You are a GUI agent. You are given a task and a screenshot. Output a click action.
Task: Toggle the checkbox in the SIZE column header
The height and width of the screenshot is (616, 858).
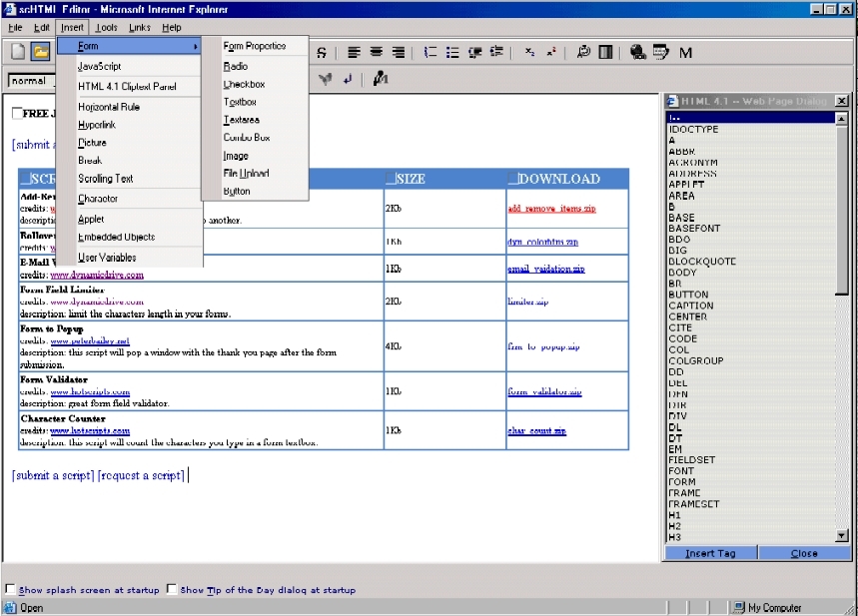click(x=391, y=178)
